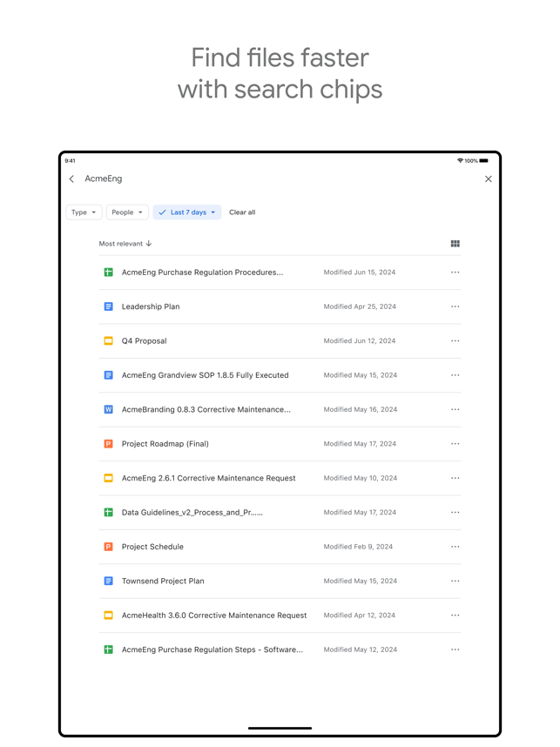The image size is (560, 747).
Task: Open more options for AcmeEng Grandview SOP
Action: pos(455,375)
